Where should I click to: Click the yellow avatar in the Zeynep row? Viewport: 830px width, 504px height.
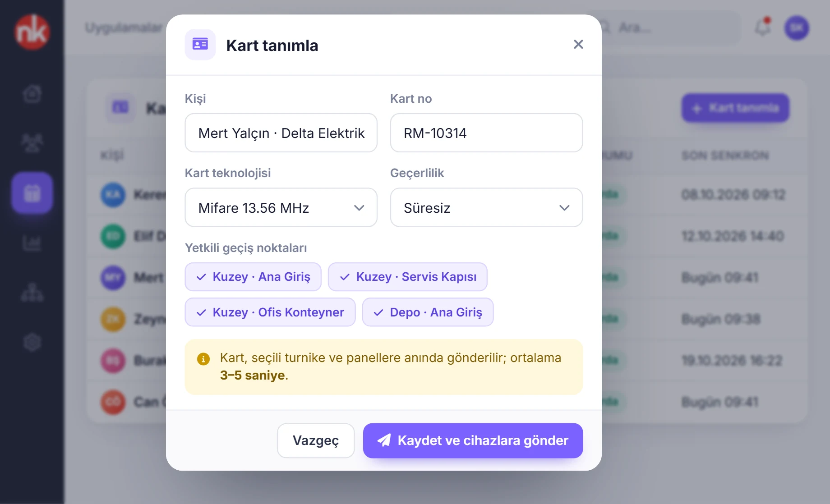pos(113,319)
